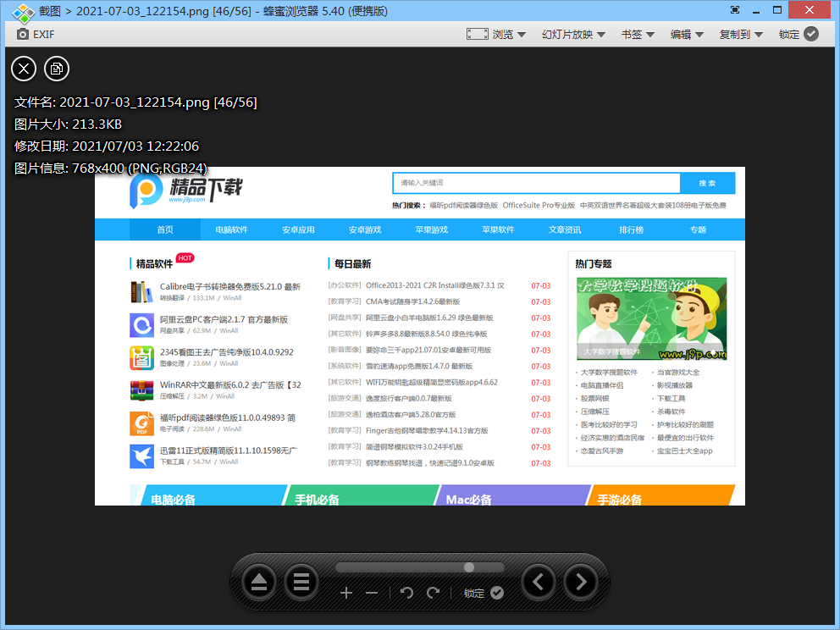This screenshot has width=840, height=630.
Task: Zoom out with the minus icon
Action: [x=372, y=593]
